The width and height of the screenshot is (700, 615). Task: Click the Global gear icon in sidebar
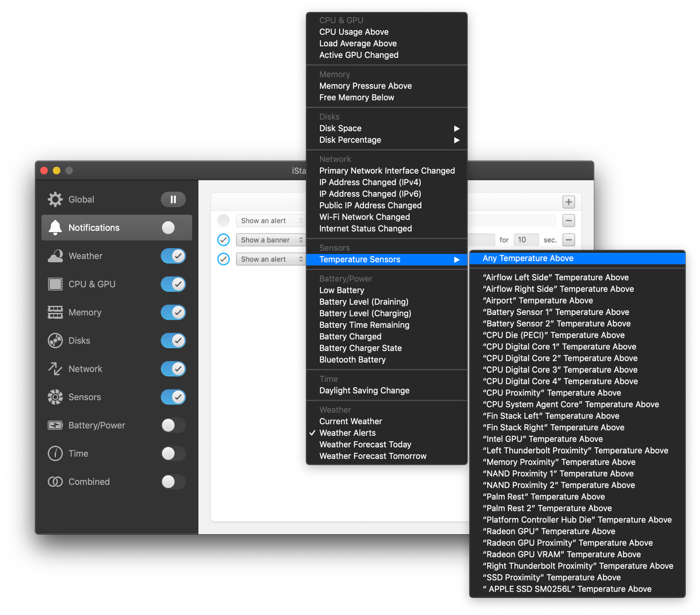pyautogui.click(x=55, y=199)
